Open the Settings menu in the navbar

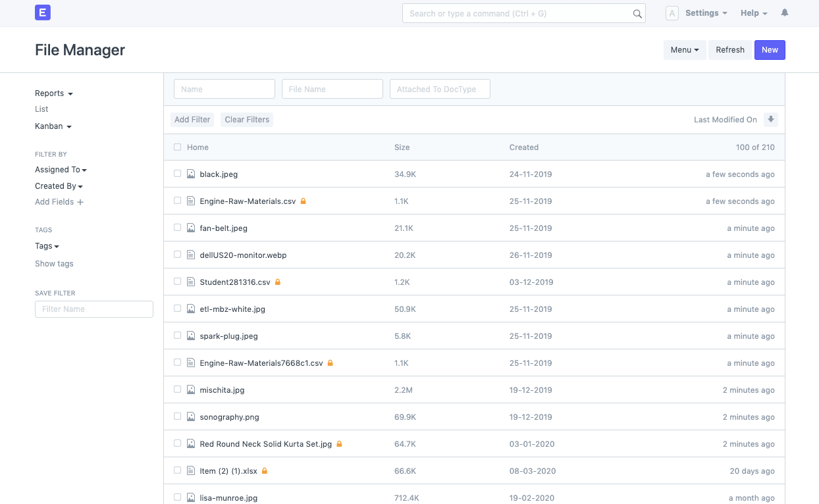(706, 13)
